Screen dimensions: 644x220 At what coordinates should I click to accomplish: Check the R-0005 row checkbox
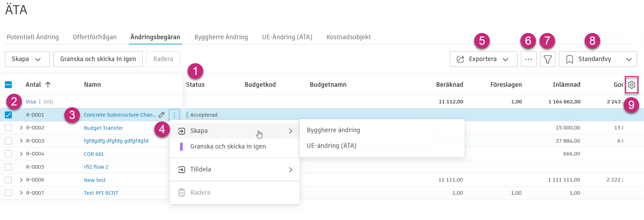point(8,167)
